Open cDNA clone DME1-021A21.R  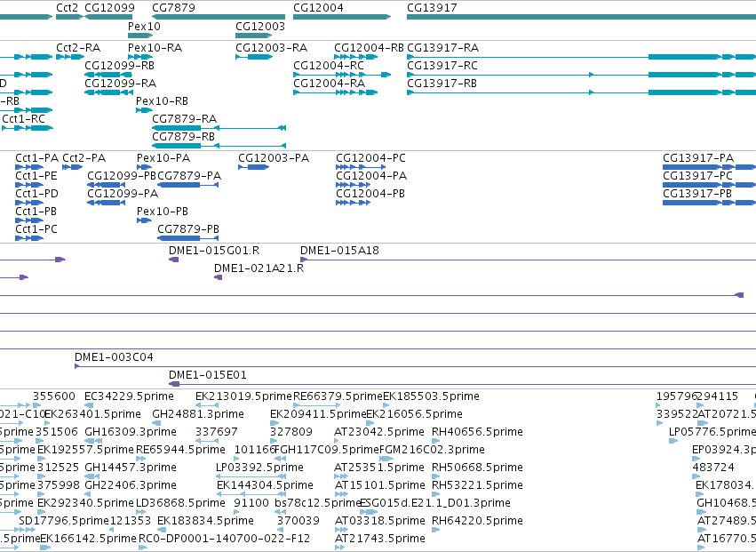tap(259, 268)
